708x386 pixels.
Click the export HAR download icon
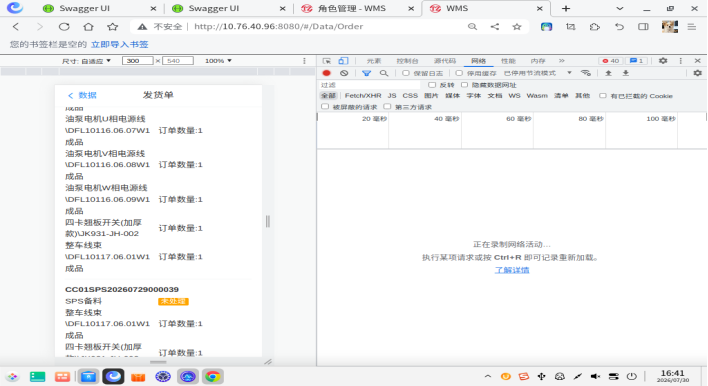[x=625, y=73]
